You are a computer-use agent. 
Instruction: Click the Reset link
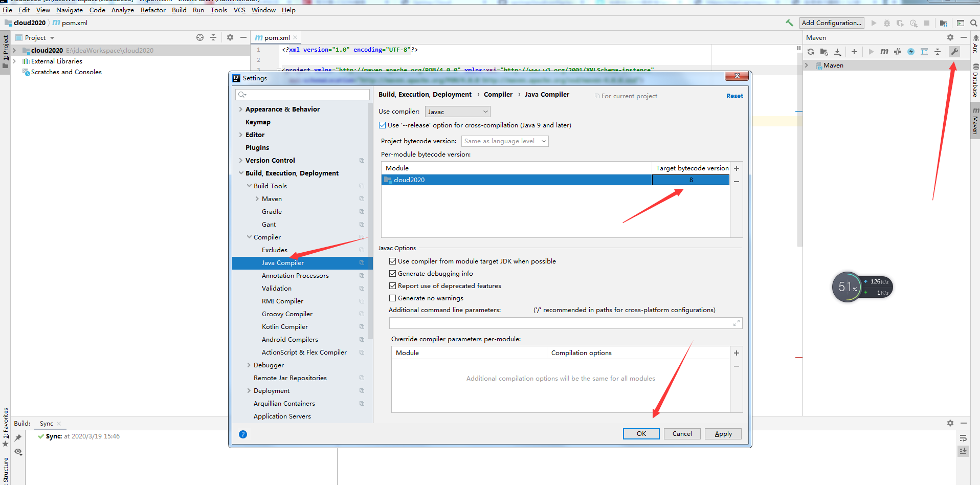pyautogui.click(x=734, y=96)
